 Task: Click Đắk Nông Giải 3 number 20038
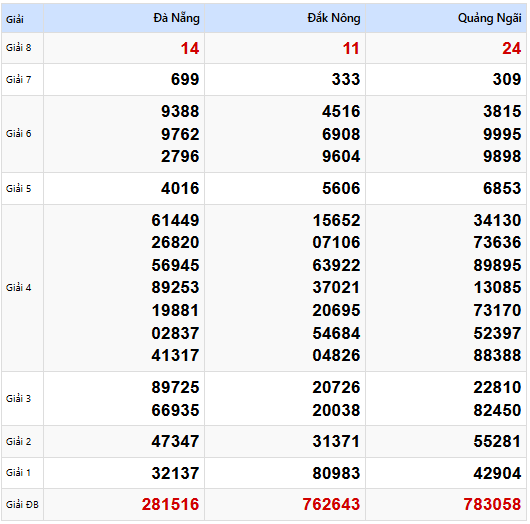tap(336, 410)
